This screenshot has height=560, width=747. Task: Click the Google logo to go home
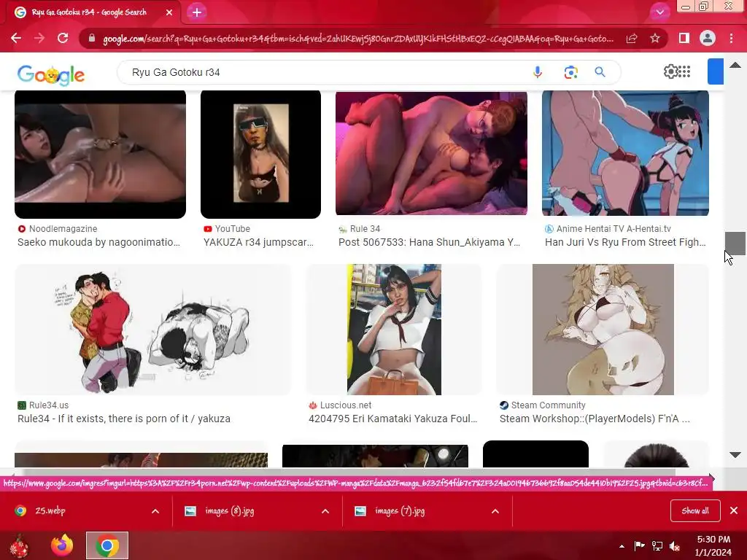[x=51, y=75]
